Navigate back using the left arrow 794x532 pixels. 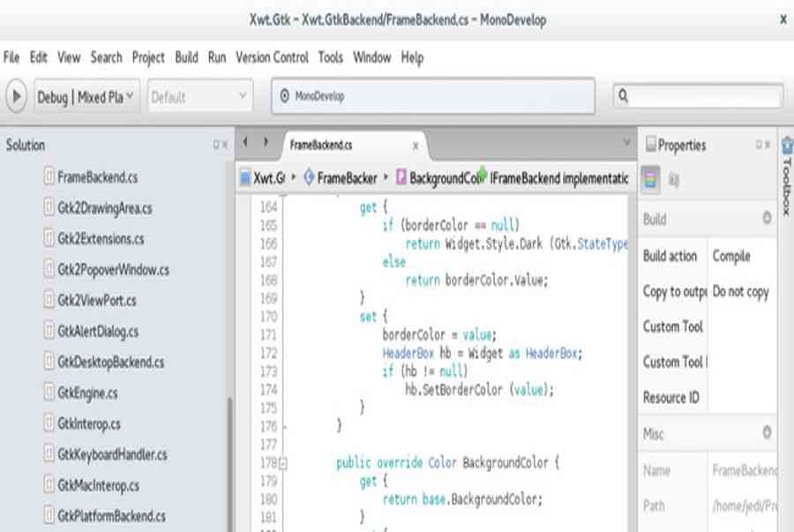pos(245,142)
